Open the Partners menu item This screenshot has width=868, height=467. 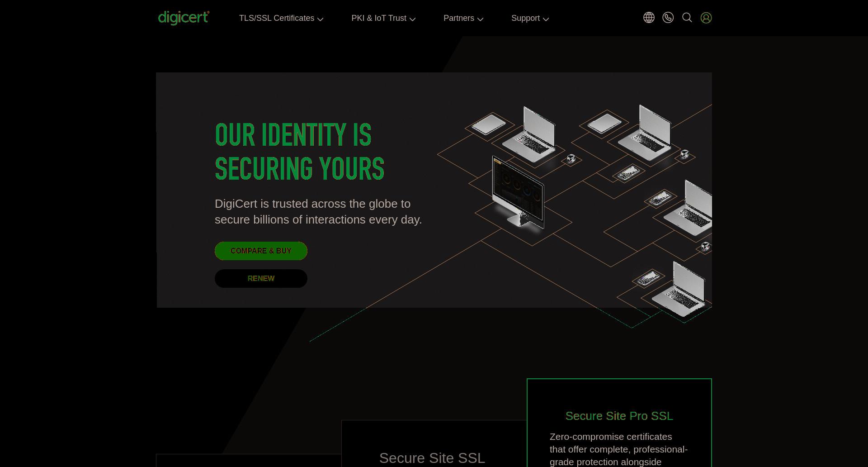pyautogui.click(x=458, y=18)
